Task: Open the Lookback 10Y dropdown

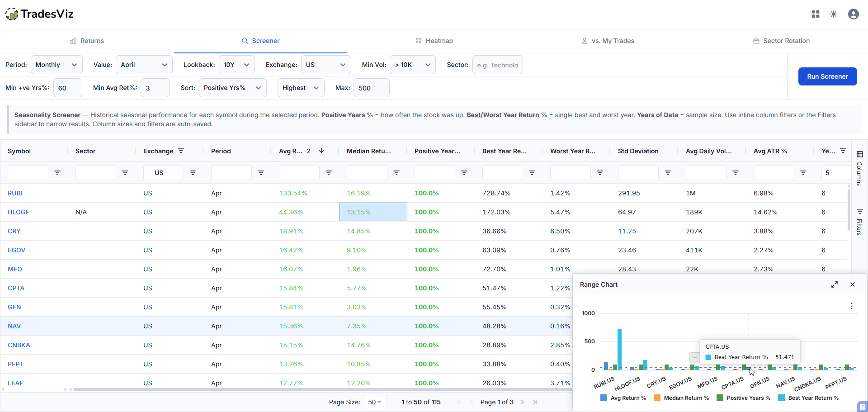Action: pyautogui.click(x=236, y=65)
